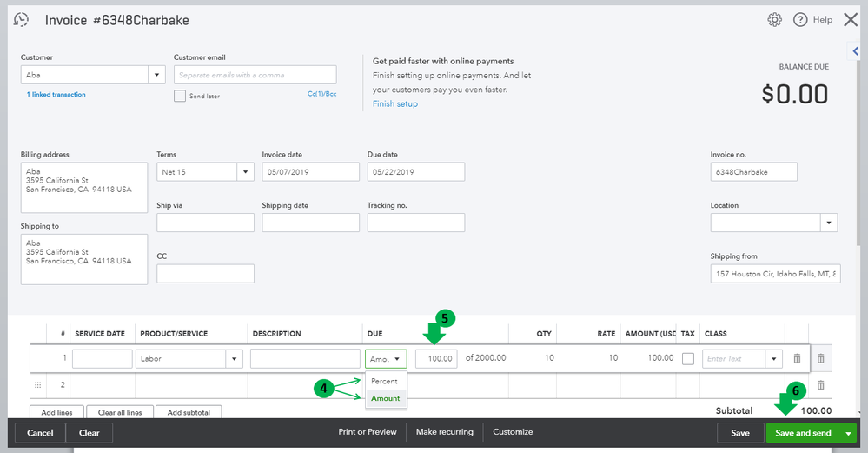Expand Save and send options arrow

[848, 433]
